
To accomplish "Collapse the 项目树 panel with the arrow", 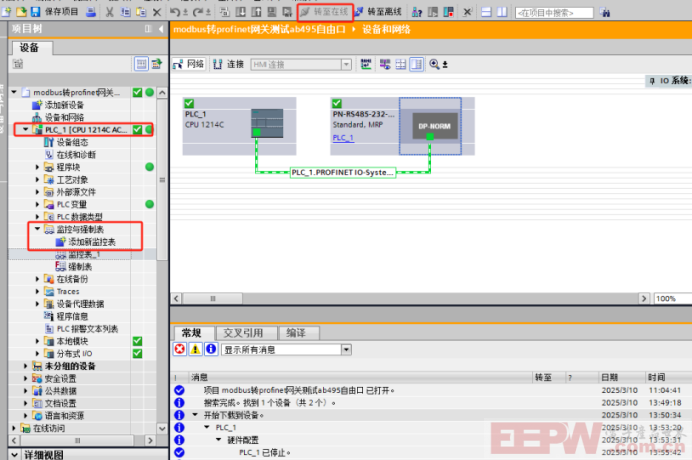I will coord(161,29).
